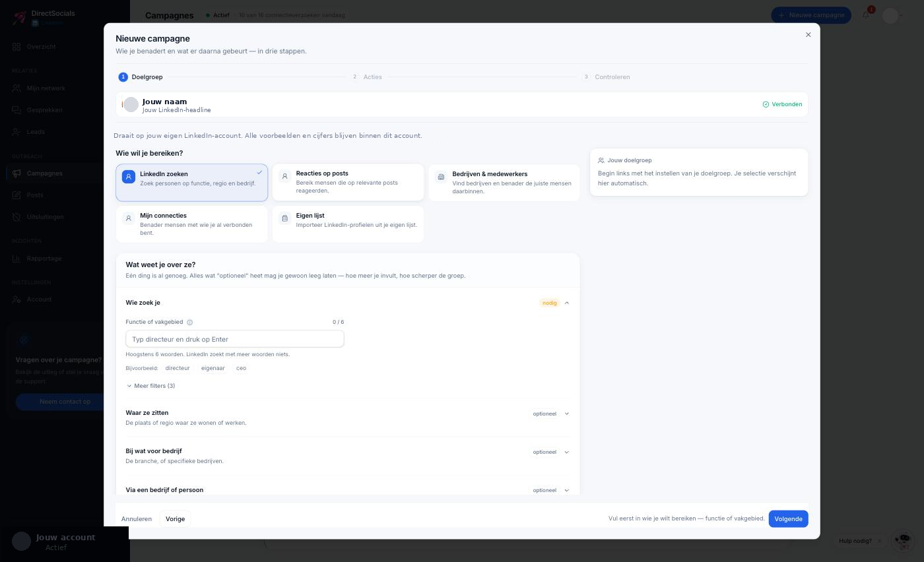Click info icon beside Functie of vakgebied
The height and width of the screenshot is (562, 924).
pos(190,323)
